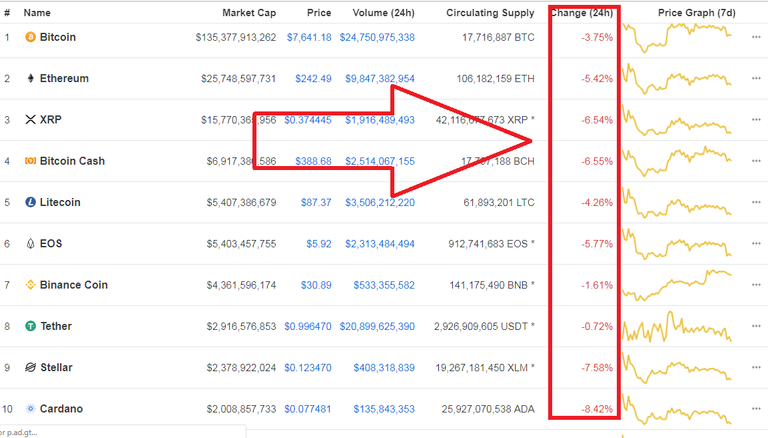Click Stellar 24h change -7.58%
Screen dimensions: 768x438
597,367
